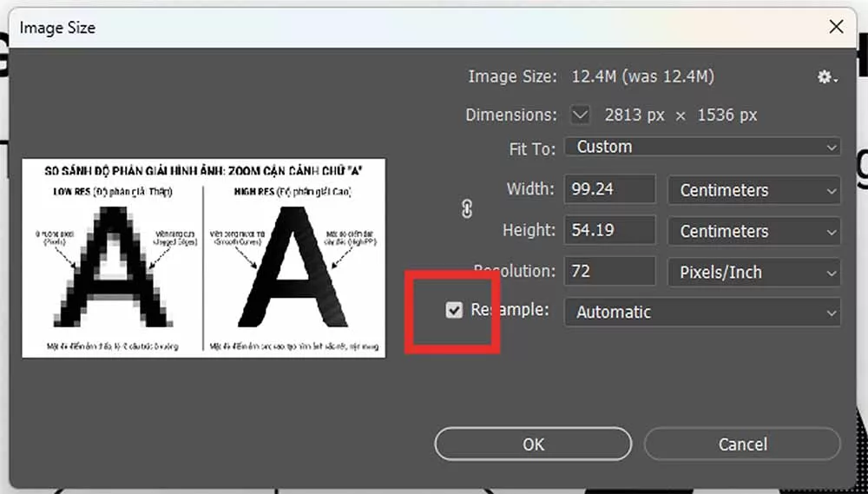Click the Height: label
The image size is (868, 494).
[x=529, y=230]
